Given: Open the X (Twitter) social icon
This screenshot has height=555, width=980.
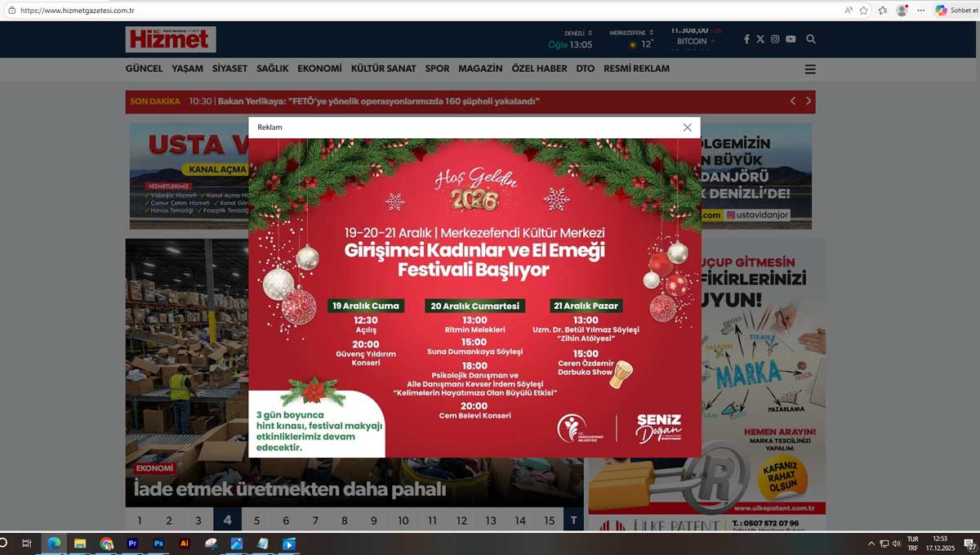Looking at the screenshot, I should tap(760, 39).
